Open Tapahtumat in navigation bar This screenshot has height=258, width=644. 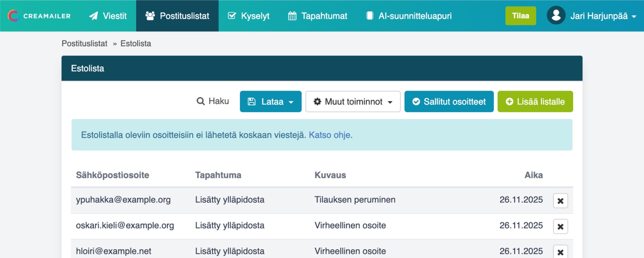[318, 16]
